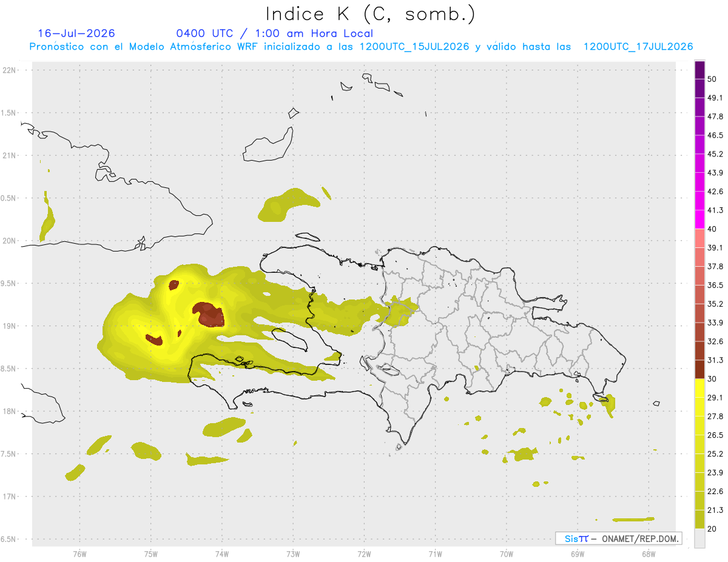Viewport: 728px width, 562px height.
Task: Click the "35.2" value on the color scale
Action: pos(716,304)
